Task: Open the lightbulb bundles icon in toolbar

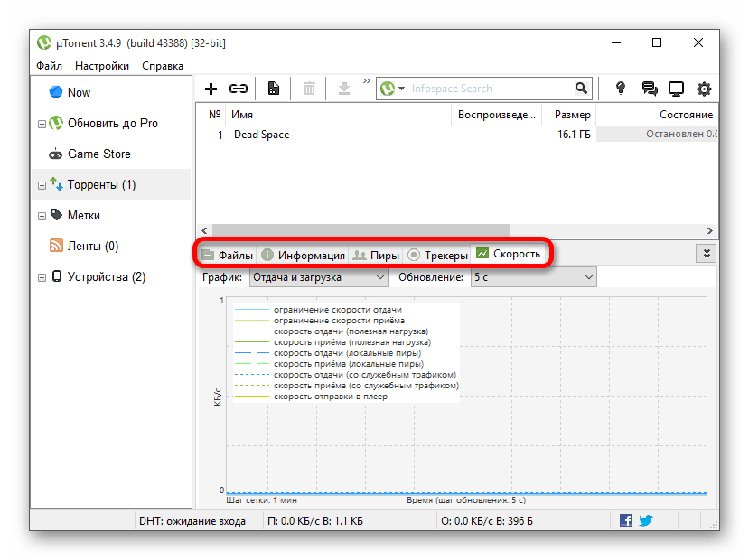Action: [621, 89]
